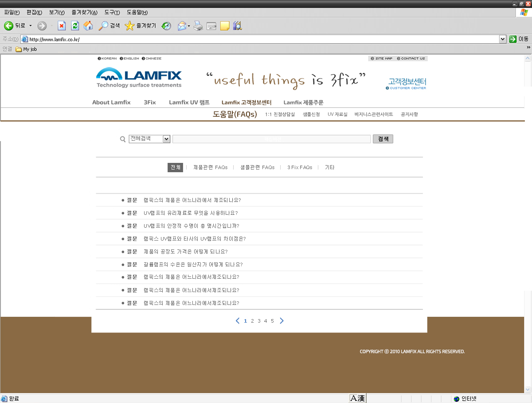The image size is (532, 403).
Task: Click the browser Back arrow button
Action: click(x=9, y=26)
